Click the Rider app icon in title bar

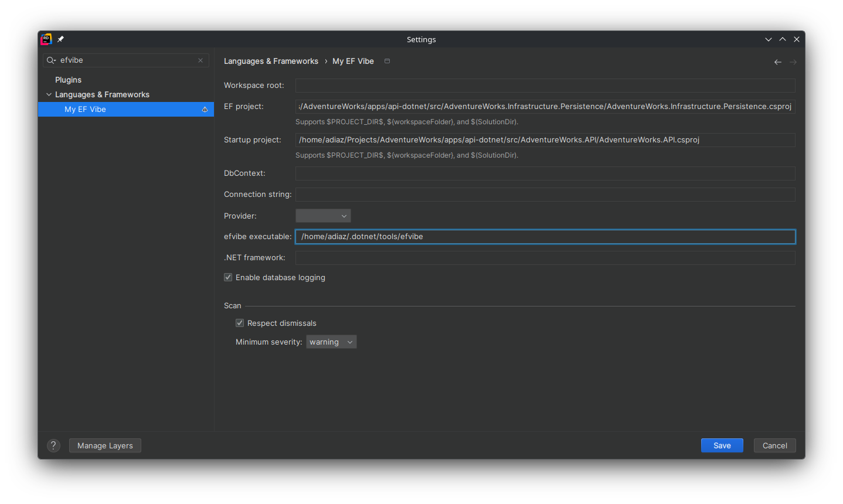[46, 39]
